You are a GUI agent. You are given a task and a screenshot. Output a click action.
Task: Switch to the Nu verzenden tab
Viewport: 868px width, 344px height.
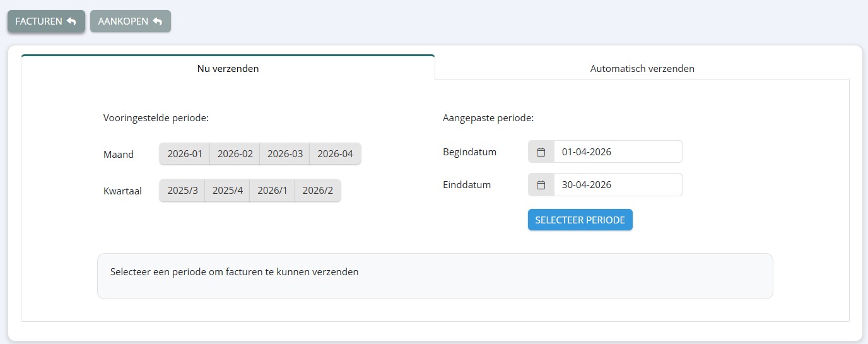pos(228,68)
